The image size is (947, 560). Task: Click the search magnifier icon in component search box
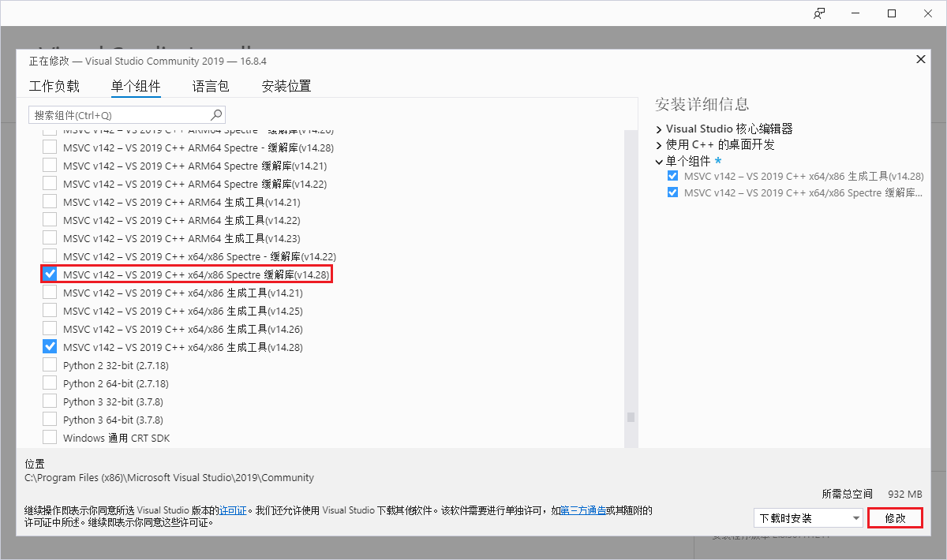(217, 114)
